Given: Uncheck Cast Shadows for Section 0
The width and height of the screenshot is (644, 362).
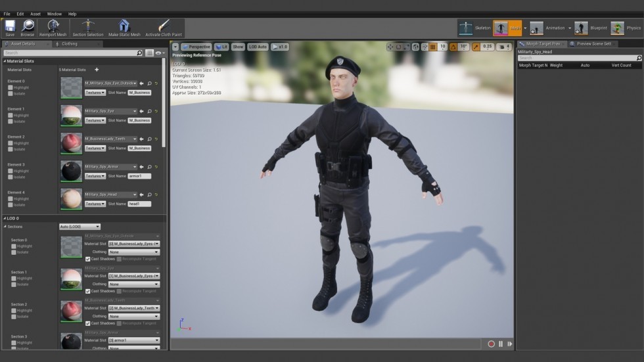Looking at the screenshot, I should 87,259.
